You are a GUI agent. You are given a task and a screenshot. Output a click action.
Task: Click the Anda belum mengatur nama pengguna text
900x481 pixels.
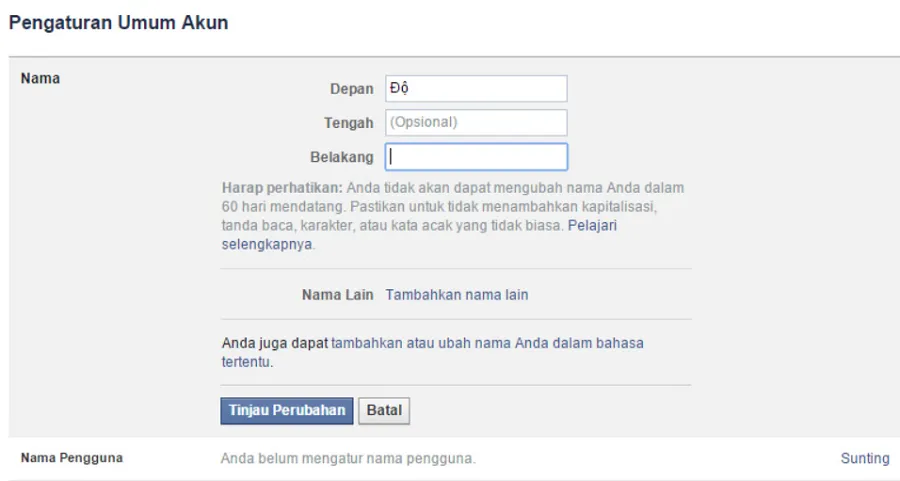348,459
